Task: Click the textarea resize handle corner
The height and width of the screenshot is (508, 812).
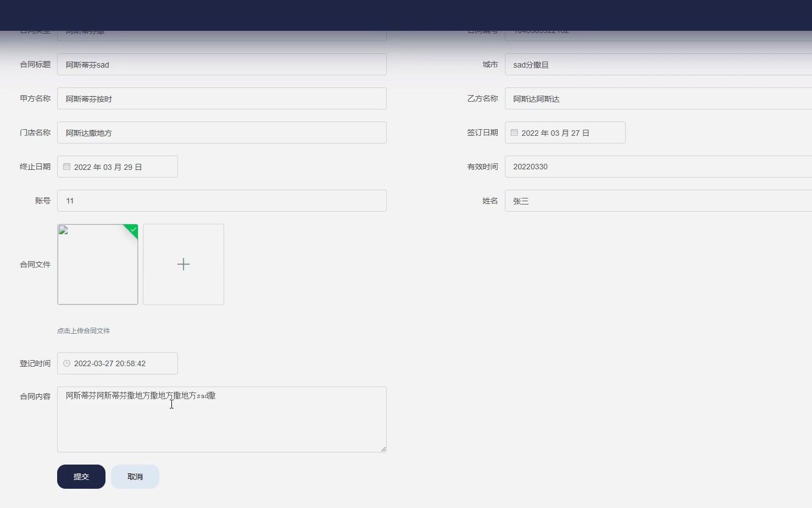Action: point(383,449)
